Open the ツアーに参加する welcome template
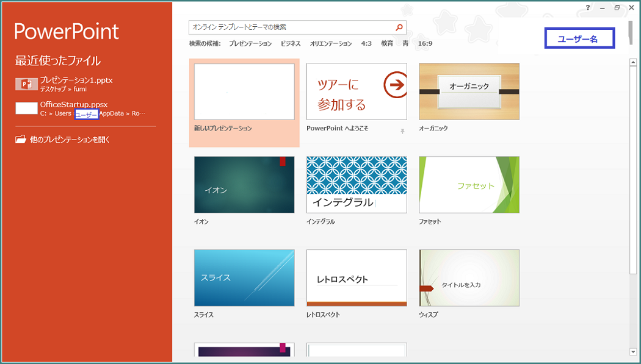The width and height of the screenshot is (641, 364). 357,91
